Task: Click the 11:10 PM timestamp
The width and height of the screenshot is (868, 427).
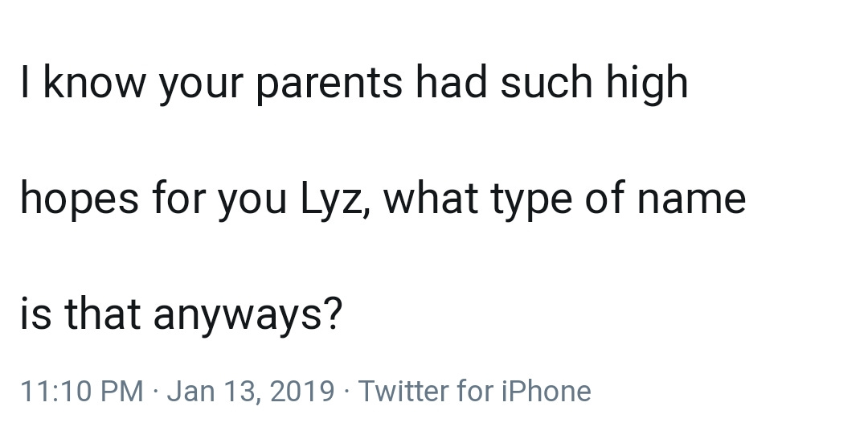Action: click(x=82, y=391)
